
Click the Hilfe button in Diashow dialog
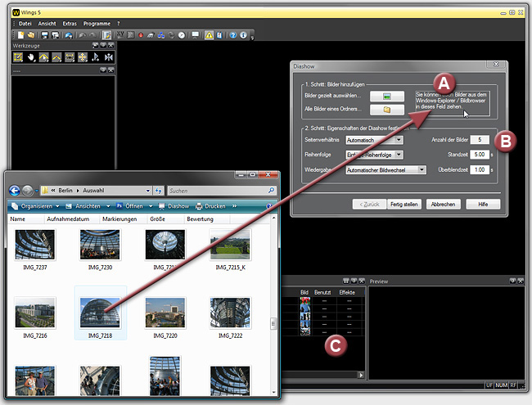tap(483, 205)
